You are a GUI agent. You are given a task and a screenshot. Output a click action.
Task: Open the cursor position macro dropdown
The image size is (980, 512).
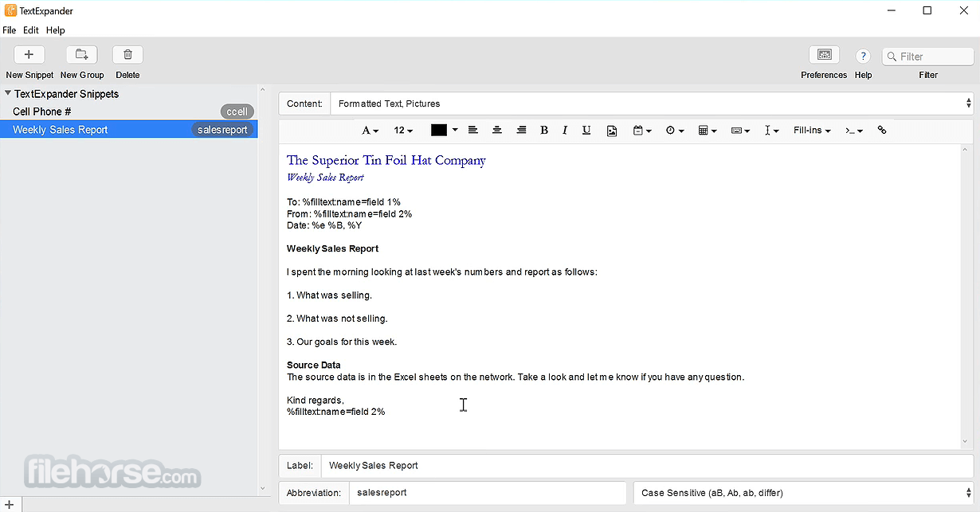coord(771,131)
